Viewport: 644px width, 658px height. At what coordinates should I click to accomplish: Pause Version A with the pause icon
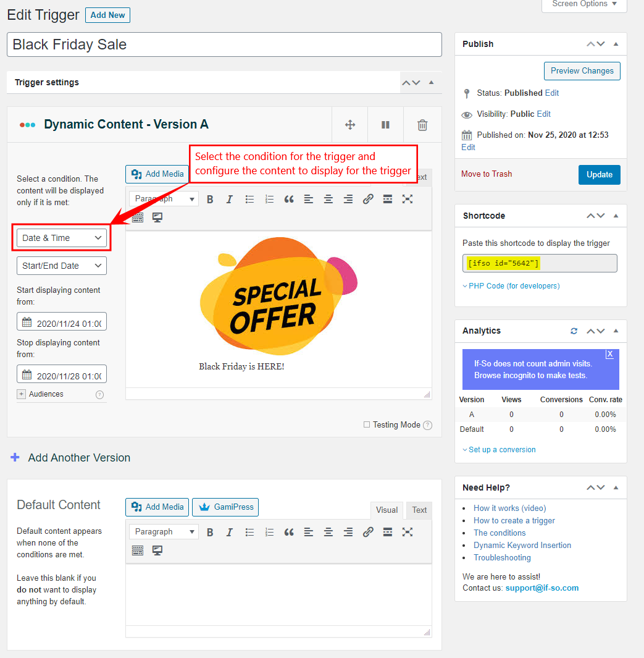click(385, 125)
